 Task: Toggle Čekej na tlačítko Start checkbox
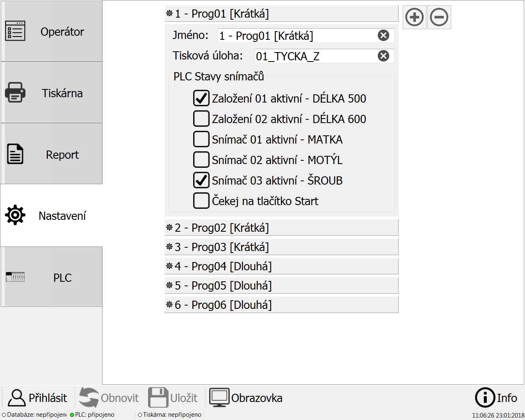pos(201,201)
